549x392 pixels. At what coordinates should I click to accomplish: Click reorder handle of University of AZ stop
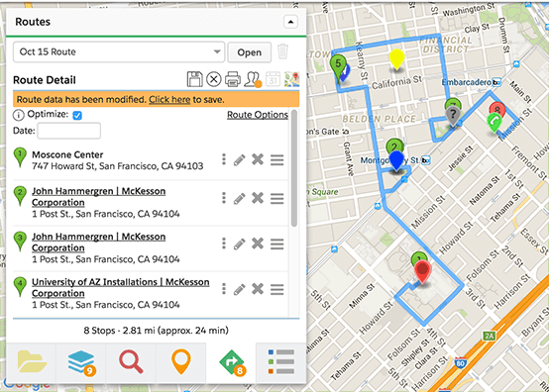pyautogui.click(x=276, y=289)
